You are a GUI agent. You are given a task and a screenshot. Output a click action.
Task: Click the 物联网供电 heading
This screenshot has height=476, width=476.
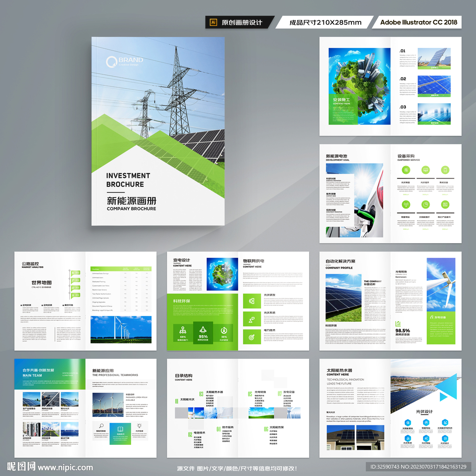coord(253,261)
